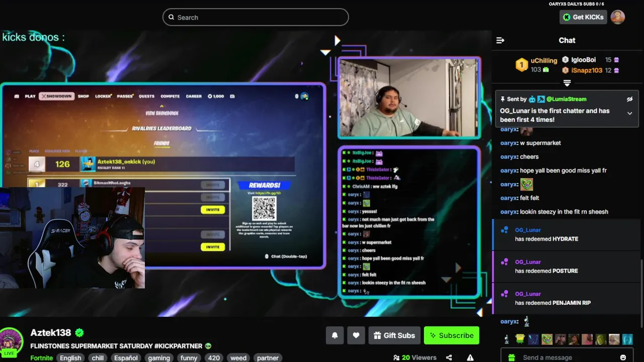Focus the Search input field
The width and height of the screenshot is (644, 362).
(x=256, y=17)
